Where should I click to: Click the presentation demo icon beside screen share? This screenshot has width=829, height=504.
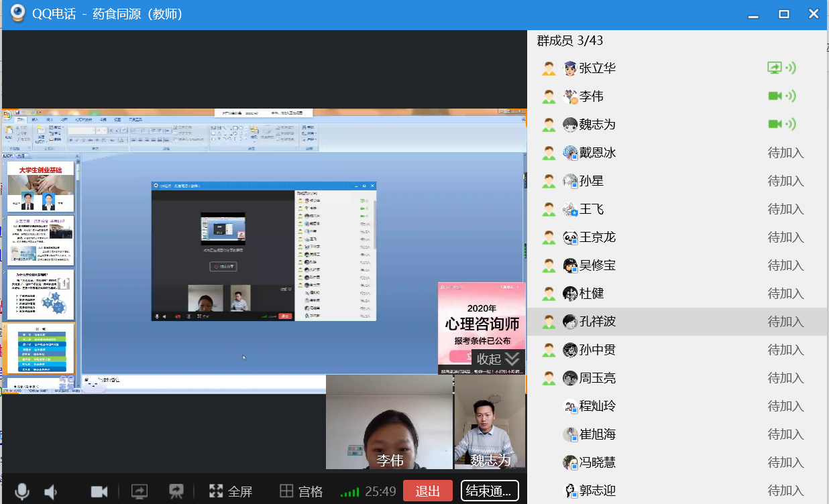point(176,491)
